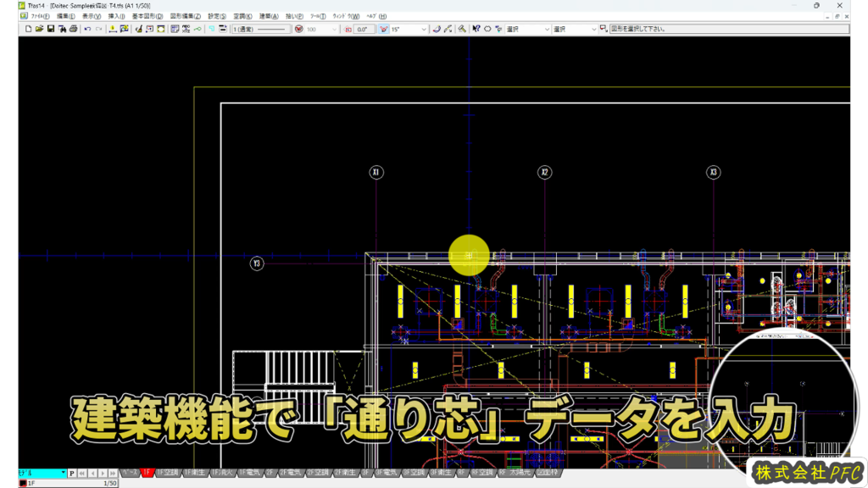Save the drawing with the floppy disk icon

tap(51, 29)
